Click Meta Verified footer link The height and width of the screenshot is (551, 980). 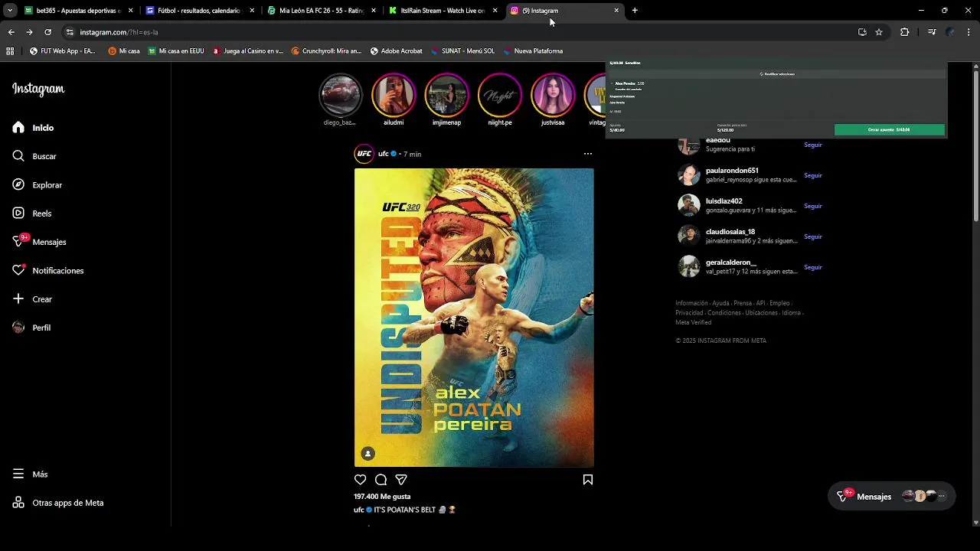[x=694, y=322]
